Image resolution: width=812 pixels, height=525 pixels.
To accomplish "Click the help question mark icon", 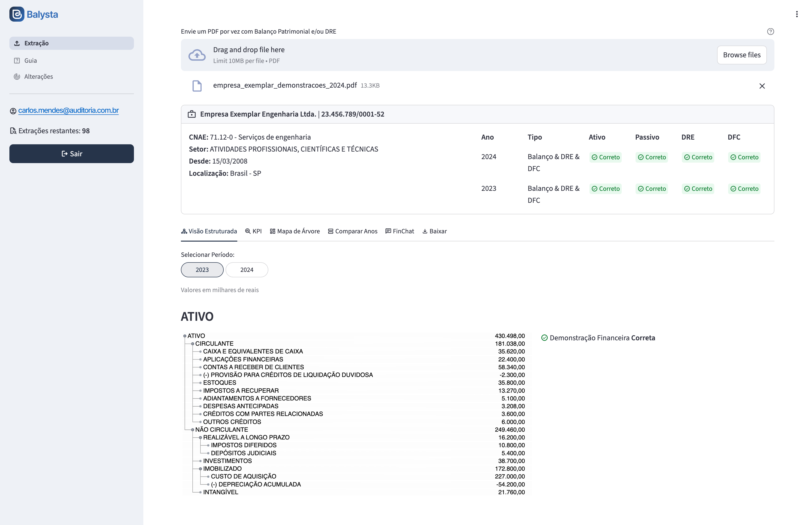I will [x=770, y=31].
